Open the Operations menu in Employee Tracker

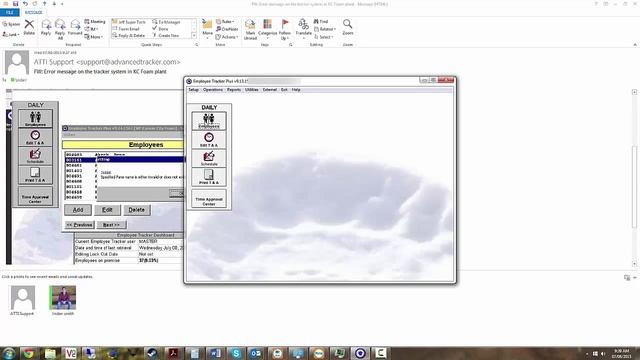(x=213, y=89)
